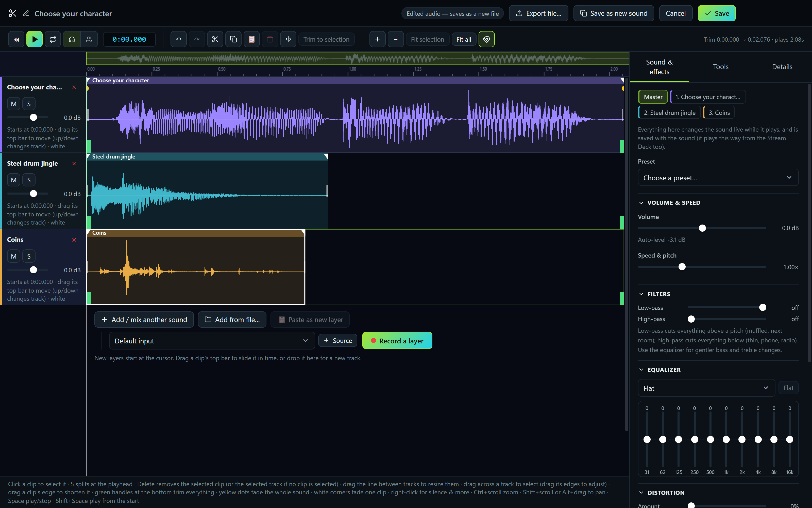This screenshot has height=508, width=812.
Task: Click the Speed & pitch slider handle
Action: tap(682, 267)
